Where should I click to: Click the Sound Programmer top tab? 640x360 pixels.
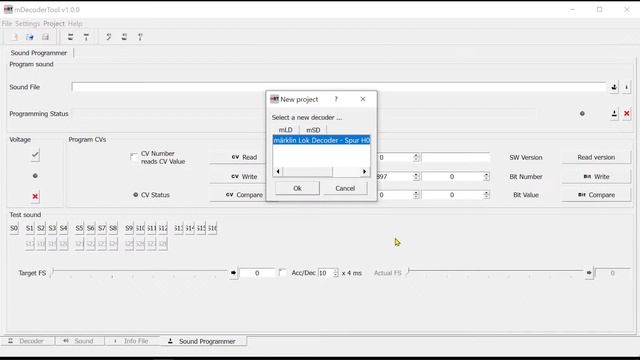coord(39,53)
